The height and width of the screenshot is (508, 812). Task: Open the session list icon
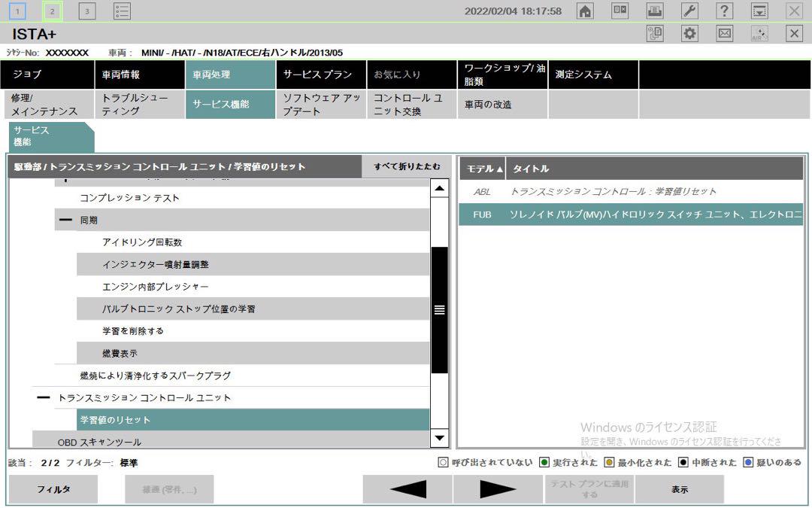point(122,11)
